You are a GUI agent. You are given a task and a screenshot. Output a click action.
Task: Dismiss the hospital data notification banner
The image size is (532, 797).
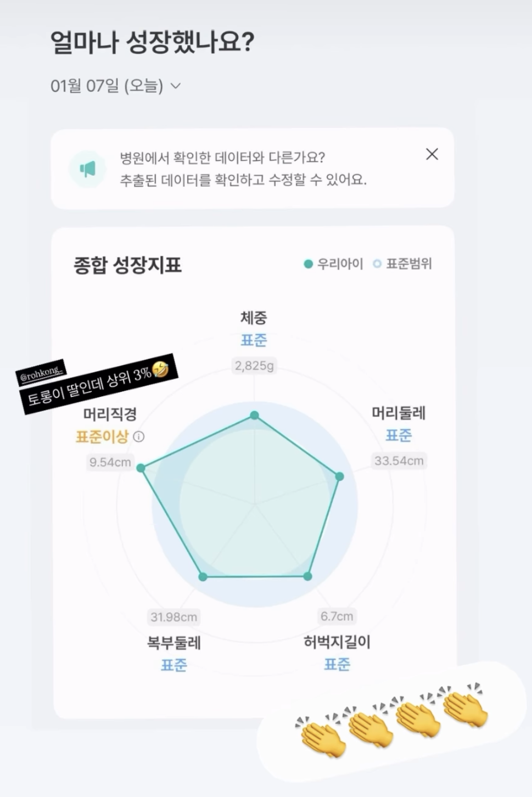click(x=432, y=154)
